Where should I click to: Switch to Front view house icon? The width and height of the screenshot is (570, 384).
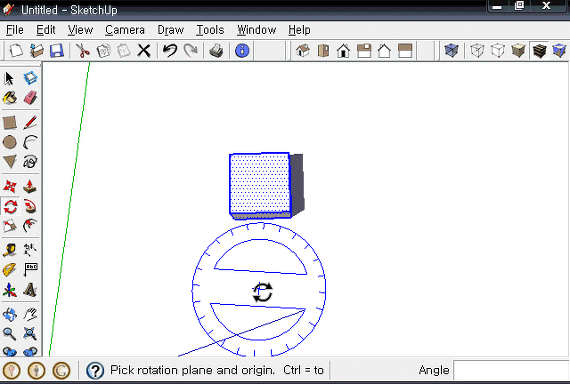(343, 51)
